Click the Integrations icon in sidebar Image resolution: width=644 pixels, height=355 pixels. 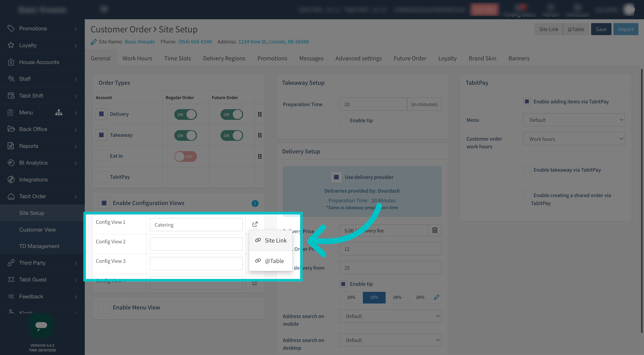tap(11, 179)
